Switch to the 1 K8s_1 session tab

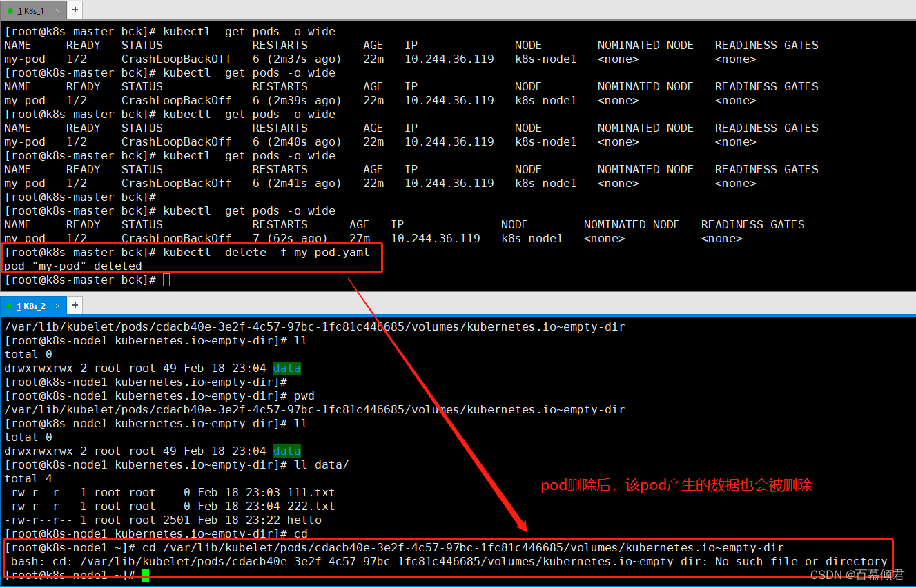point(30,10)
